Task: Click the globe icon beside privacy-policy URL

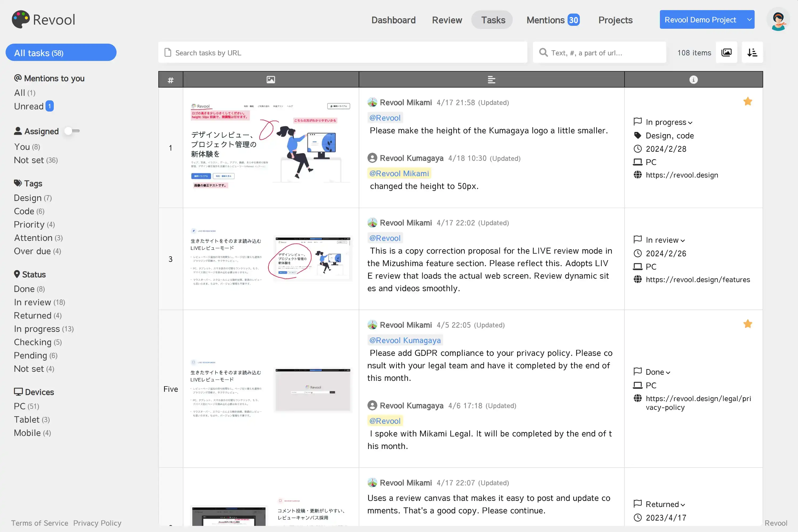Action: point(638,398)
